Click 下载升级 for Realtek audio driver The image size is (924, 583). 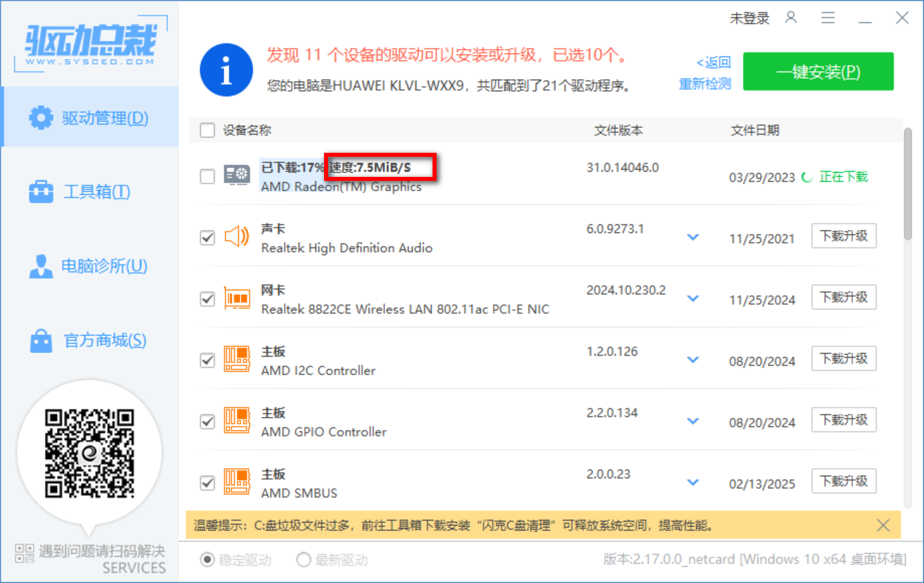point(844,236)
